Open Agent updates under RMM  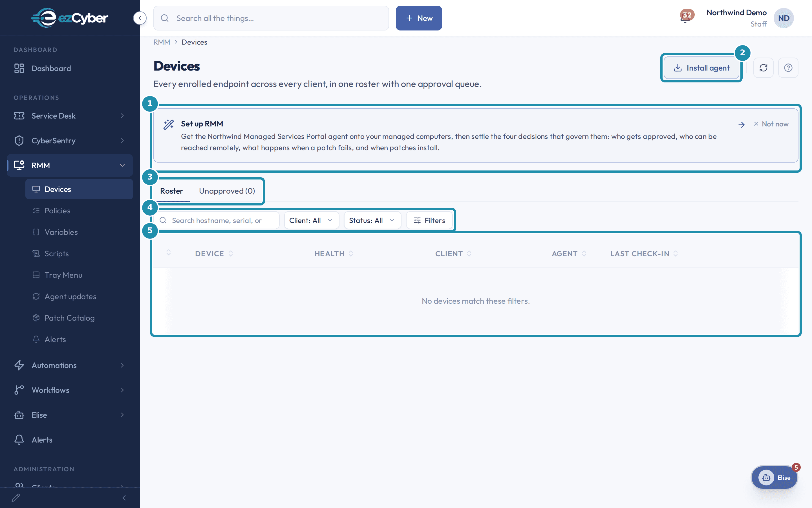[x=79, y=296]
